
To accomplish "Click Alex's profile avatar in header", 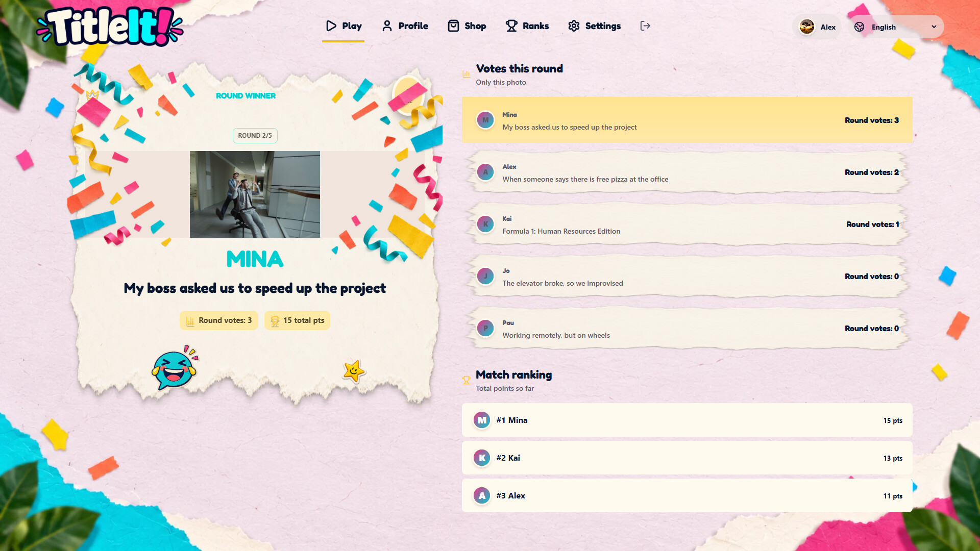I will point(807,27).
